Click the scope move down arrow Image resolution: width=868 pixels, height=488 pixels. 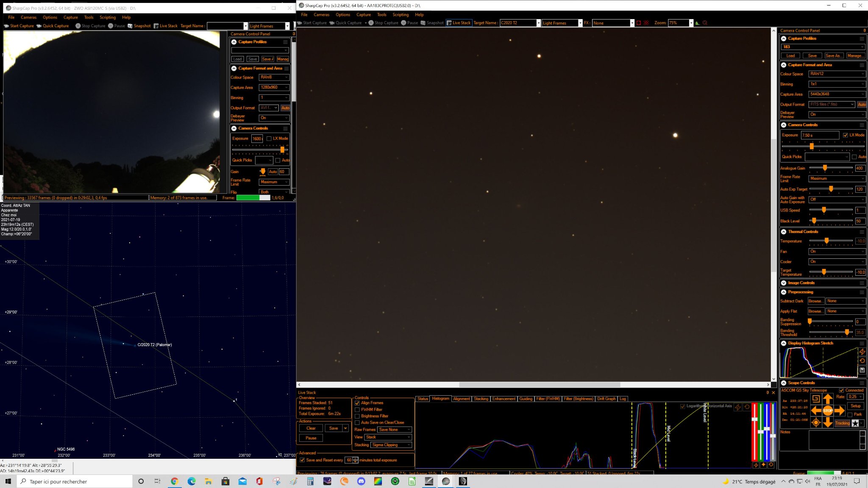tap(827, 422)
